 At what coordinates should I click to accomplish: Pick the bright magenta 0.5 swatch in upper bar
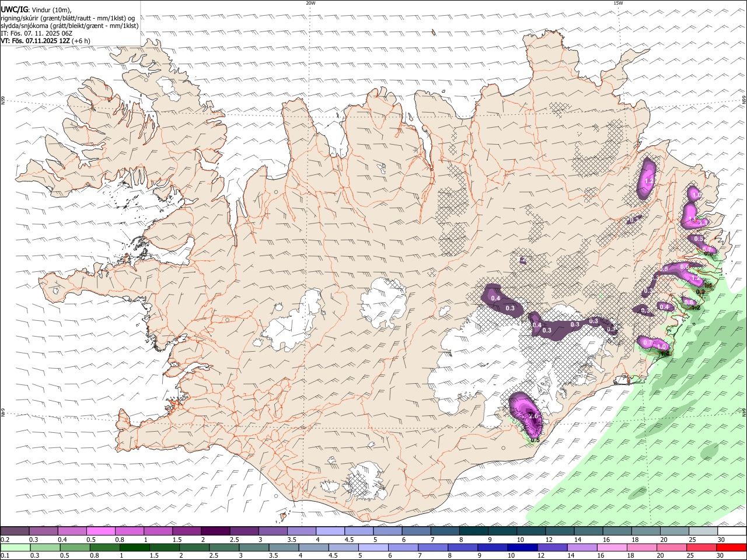pyautogui.click(x=100, y=531)
